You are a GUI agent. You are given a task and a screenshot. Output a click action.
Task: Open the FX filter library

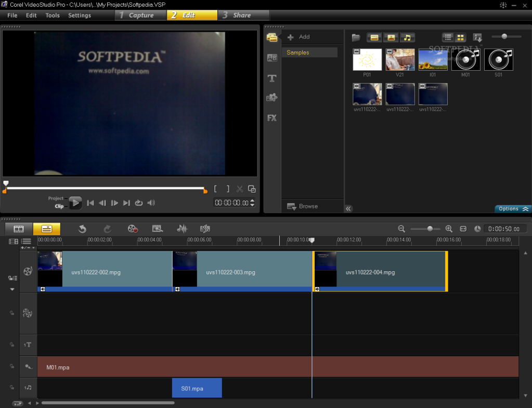(271, 118)
